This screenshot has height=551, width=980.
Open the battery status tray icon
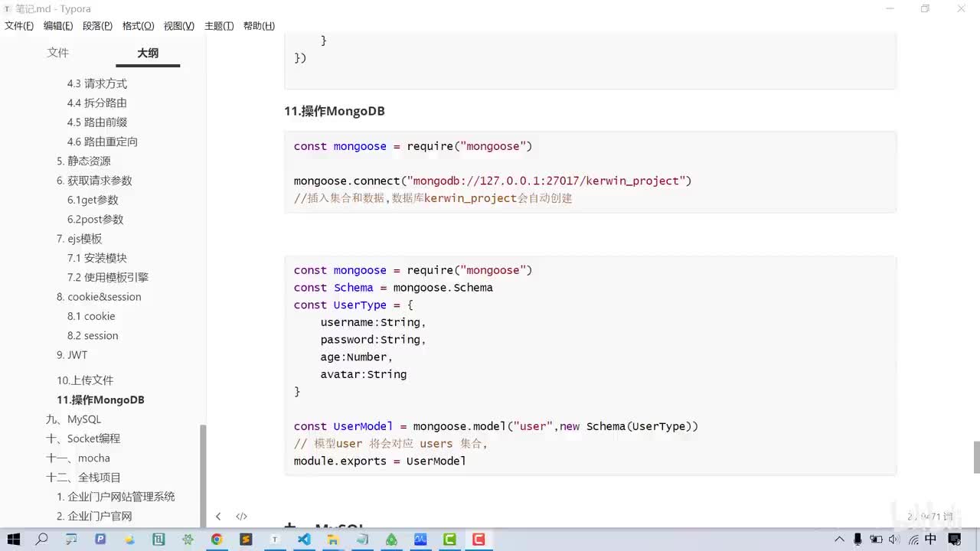pyautogui.click(x=877, y=540)
